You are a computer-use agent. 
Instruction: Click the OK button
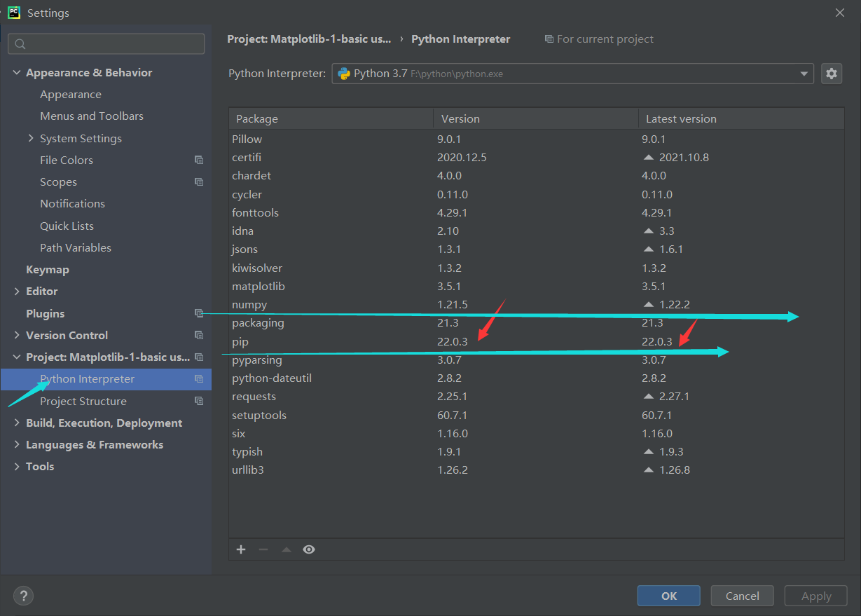pyautogui.click(x=668, y=596)
